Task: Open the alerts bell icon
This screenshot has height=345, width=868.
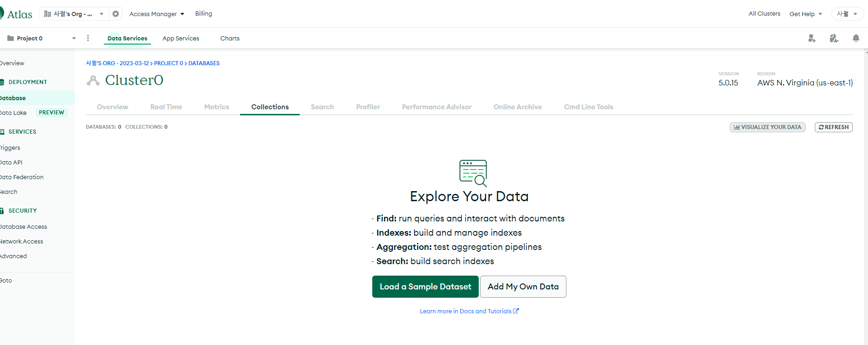Action: tap(856, 38)
